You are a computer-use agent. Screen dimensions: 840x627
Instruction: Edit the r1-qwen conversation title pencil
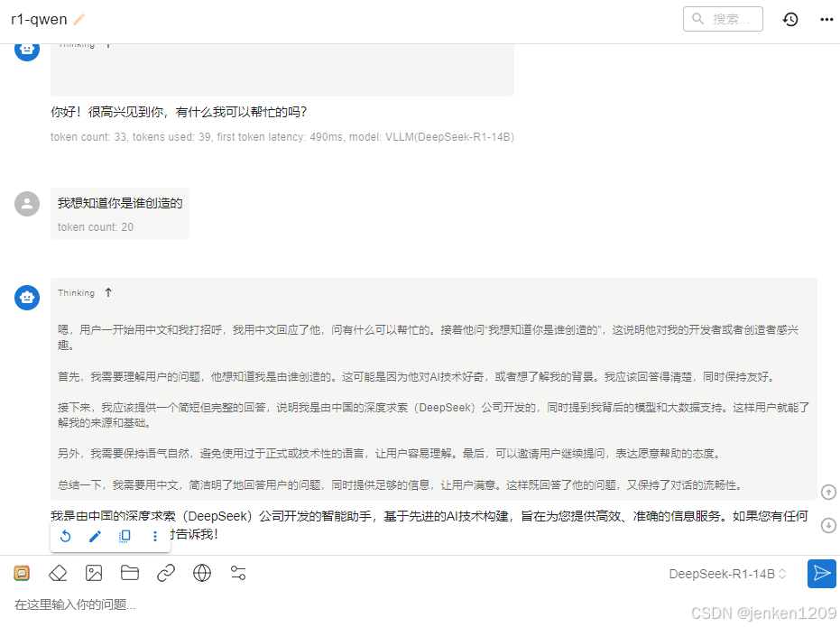coord(78,20)
